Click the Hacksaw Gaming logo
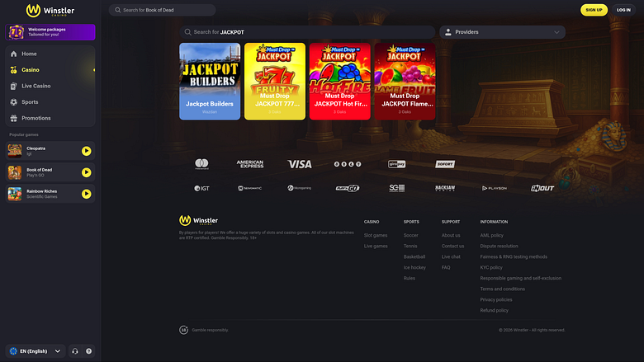The width and height of the screenshot is (644, 362). tap(445, 188)
